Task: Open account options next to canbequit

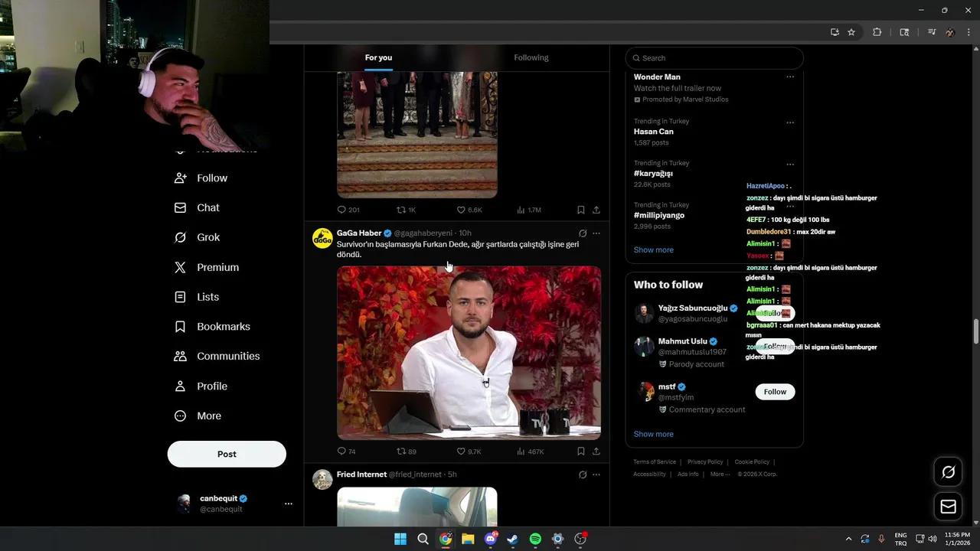Action: pos(289,504)
